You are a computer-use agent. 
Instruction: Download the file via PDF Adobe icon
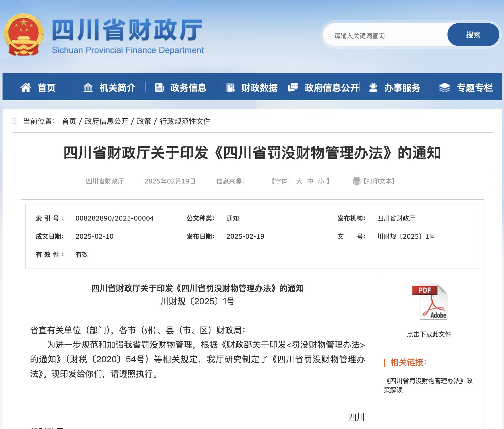(429, 302)
